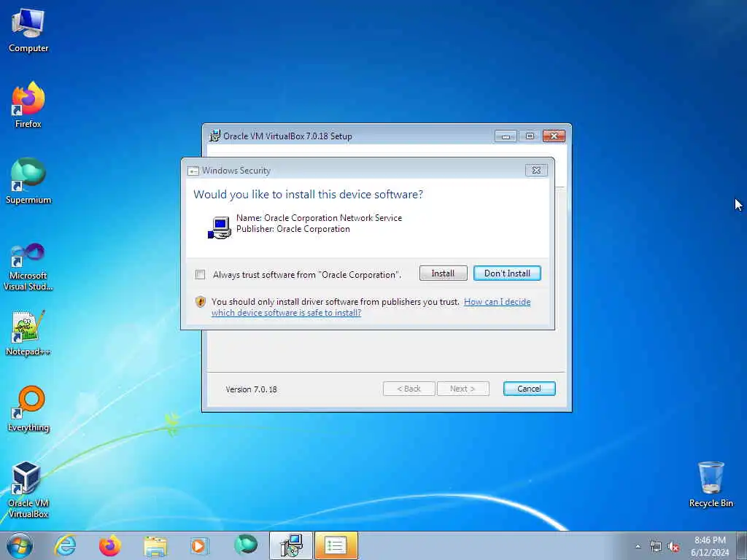Click the install device software question heading
This screenshot has width=747, height=560.
click(x=308, y=194)
